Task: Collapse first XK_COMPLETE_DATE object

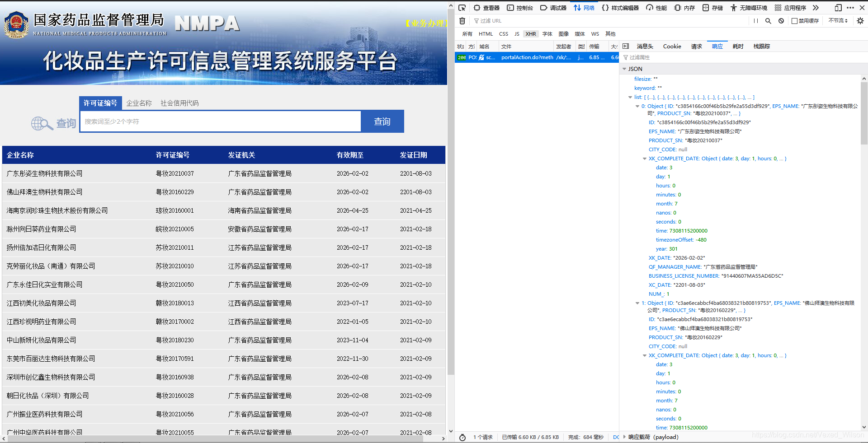Action: [645, 159]
